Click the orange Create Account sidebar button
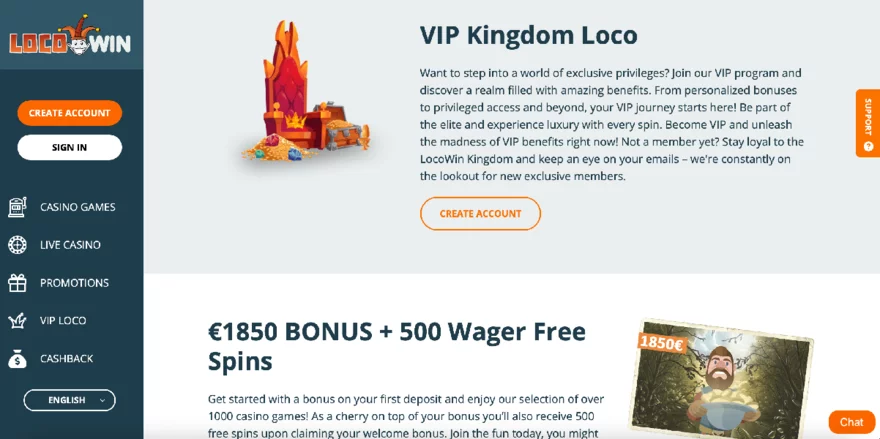Screen dimensions: 880x439 [x=70, y=113]
